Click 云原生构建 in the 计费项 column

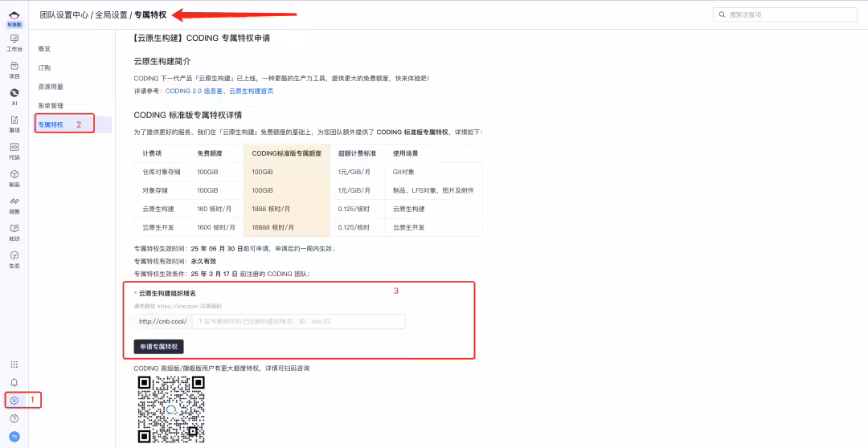pyautogui.click(x=158, y=209)
